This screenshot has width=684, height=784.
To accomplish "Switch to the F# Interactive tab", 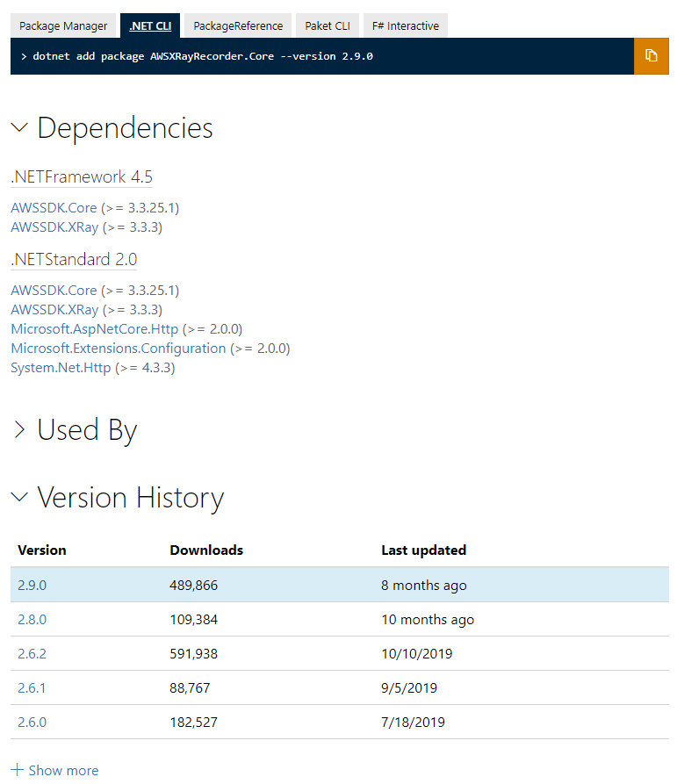I will point(405,25).
